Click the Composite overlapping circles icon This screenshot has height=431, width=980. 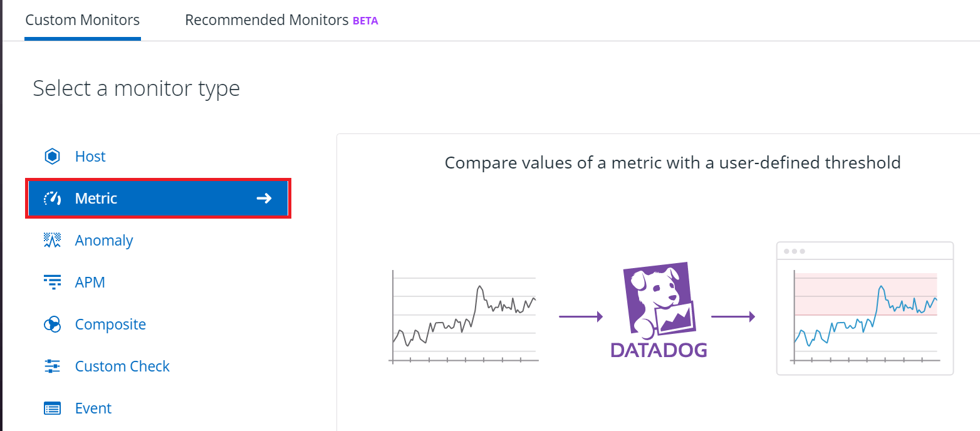click(x=52, y=325)
